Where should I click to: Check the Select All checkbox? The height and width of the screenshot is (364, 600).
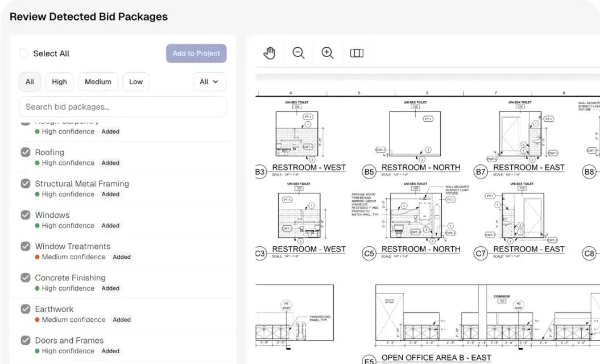24,53
